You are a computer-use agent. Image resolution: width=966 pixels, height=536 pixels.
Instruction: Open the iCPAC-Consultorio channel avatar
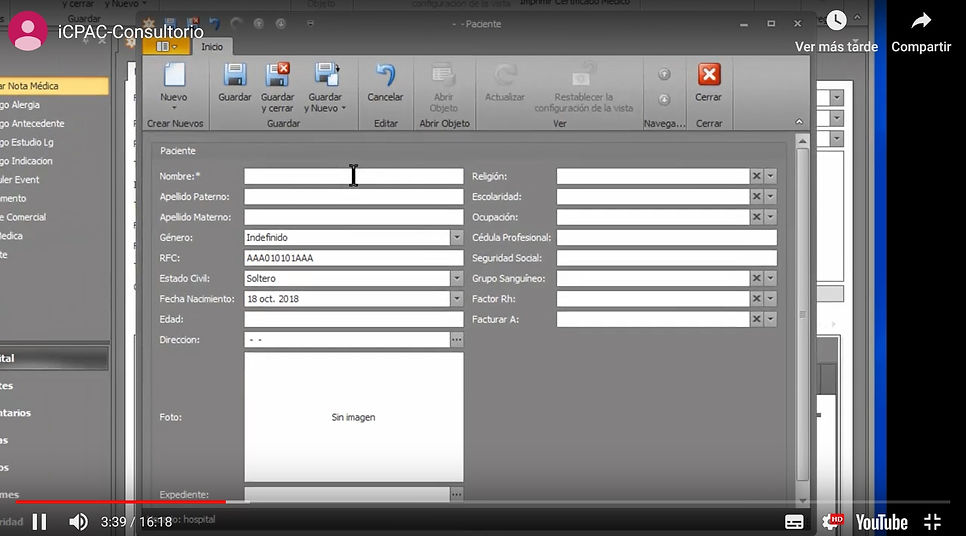[x=27, y=31]
